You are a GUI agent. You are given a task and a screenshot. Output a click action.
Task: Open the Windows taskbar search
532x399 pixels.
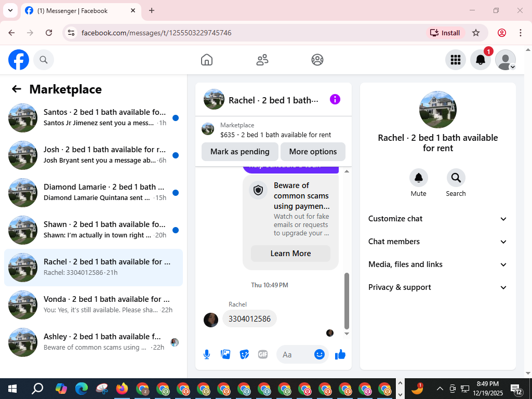[x=37, y=389]
